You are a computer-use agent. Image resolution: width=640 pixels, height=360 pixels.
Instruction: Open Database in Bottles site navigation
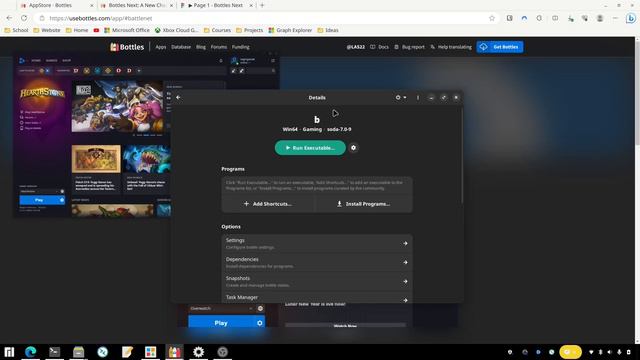pos(181,47)
